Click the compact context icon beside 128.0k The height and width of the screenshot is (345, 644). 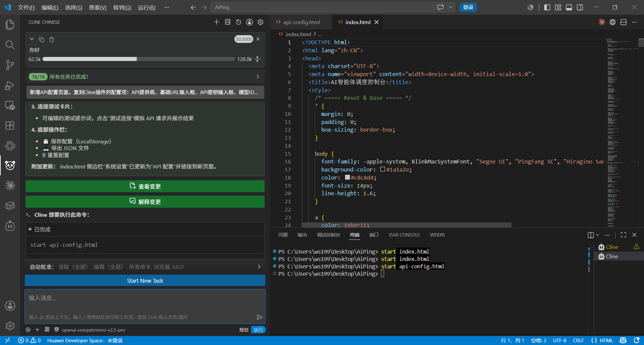(x=258, y=59)
